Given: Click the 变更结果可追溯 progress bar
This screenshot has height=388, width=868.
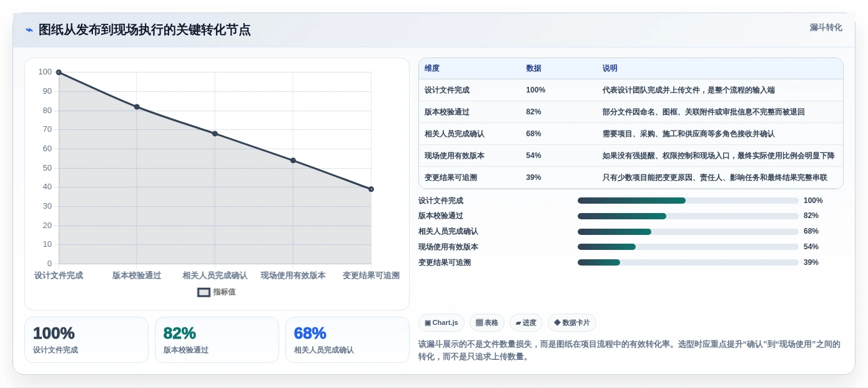Looking at the screenshot, I should 688,262.
